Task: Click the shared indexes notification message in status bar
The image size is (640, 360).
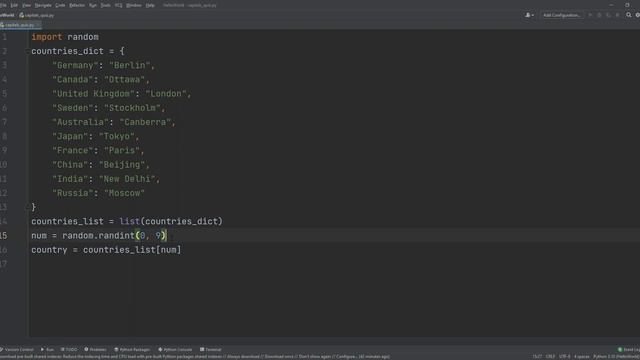Action: point(195,357)
